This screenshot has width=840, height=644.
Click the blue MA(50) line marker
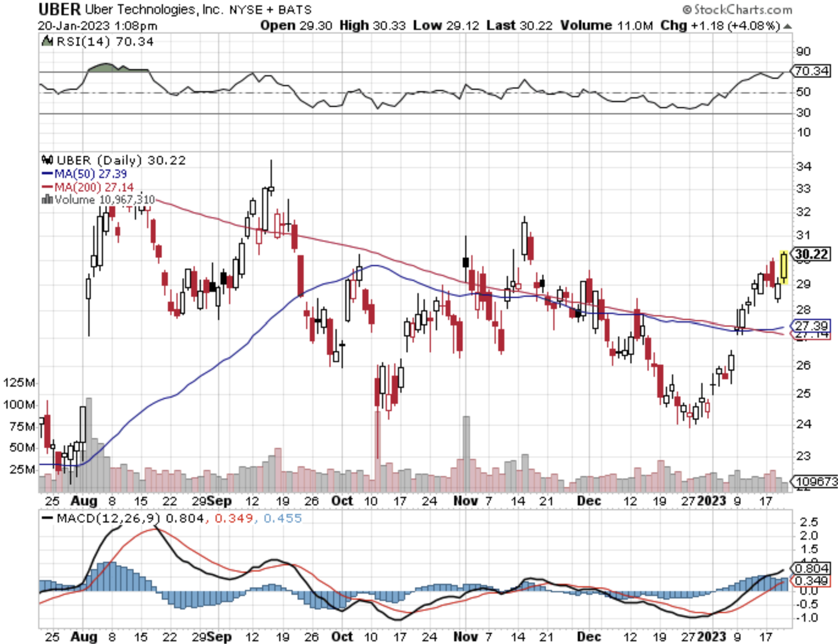(47, 174)
